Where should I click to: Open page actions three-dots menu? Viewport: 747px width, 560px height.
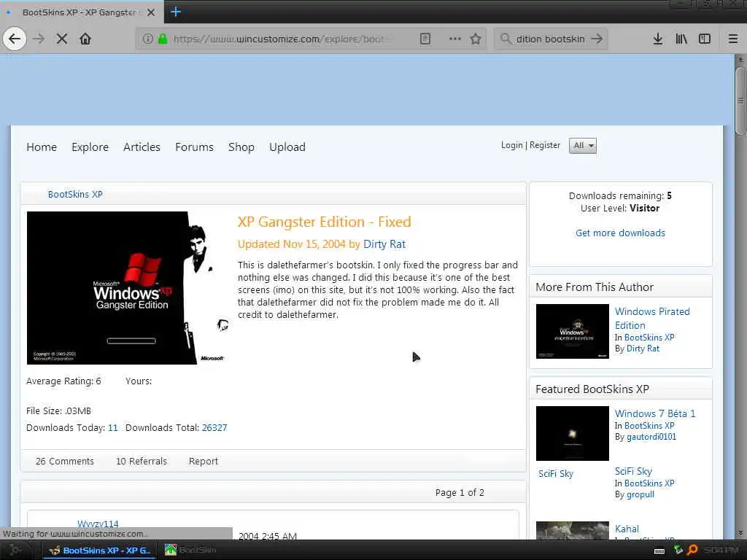pos(455,39)
